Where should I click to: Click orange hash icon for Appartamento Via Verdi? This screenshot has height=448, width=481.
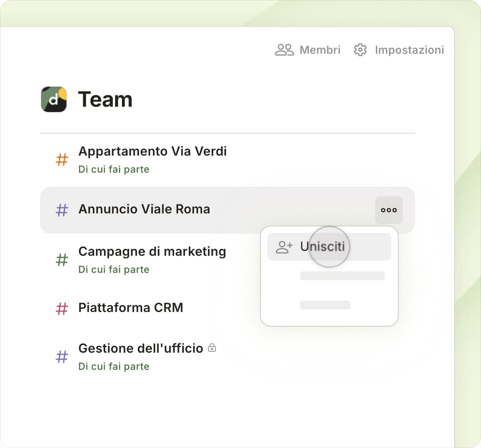[x=62, y=160]
